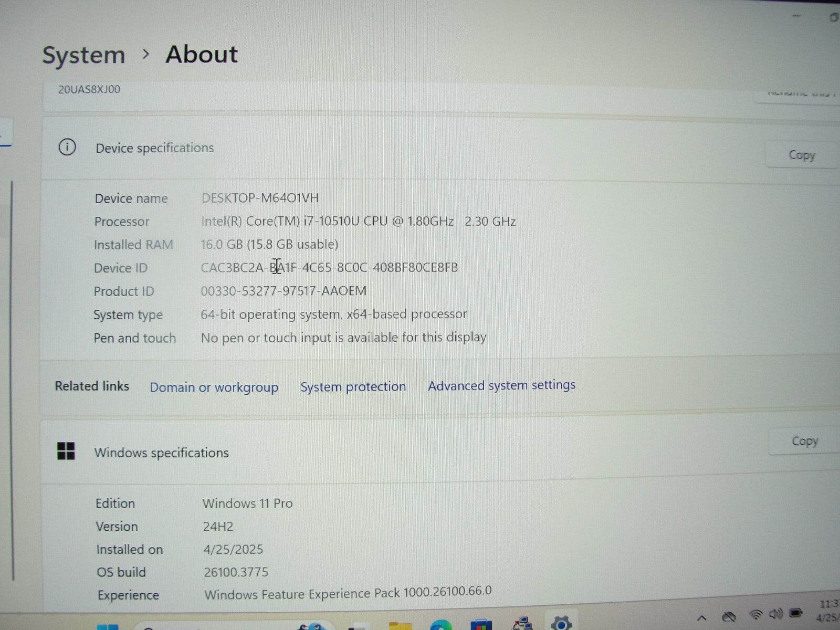Open the System protection link

pyautogui.click(x=353, y=387)
